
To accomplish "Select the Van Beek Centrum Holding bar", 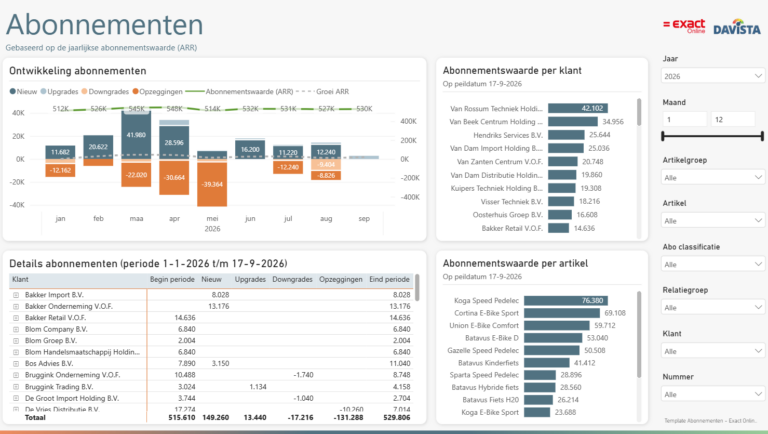I will 573,121.
